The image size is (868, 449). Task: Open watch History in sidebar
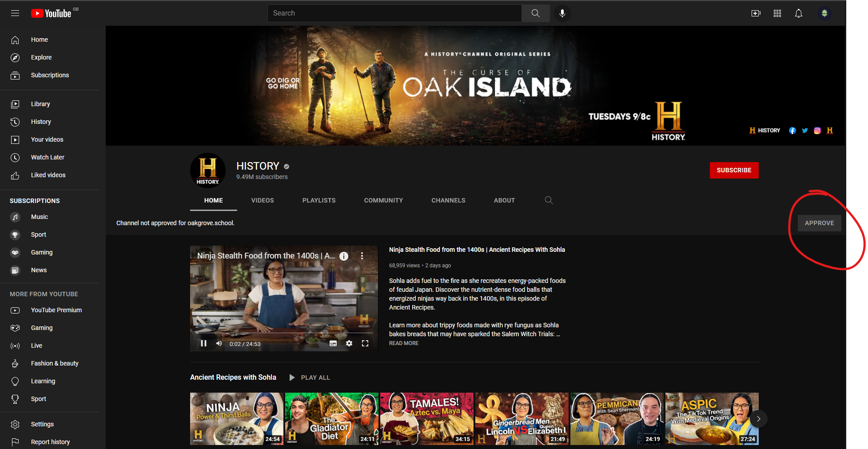tap(49, 122)
